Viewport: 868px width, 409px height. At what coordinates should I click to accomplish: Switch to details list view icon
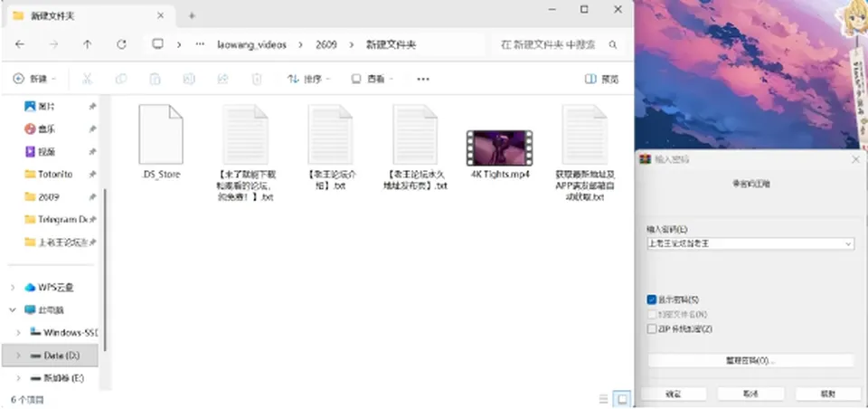(x=603, y=399)
